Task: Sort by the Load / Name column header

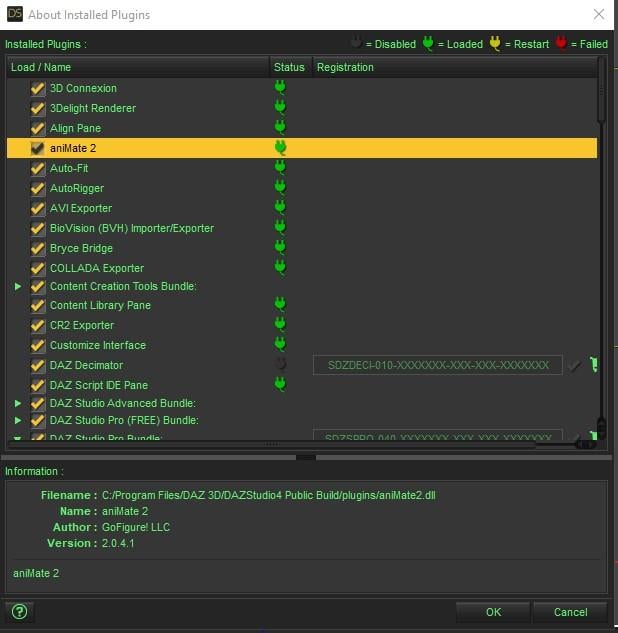Action: 138,67
